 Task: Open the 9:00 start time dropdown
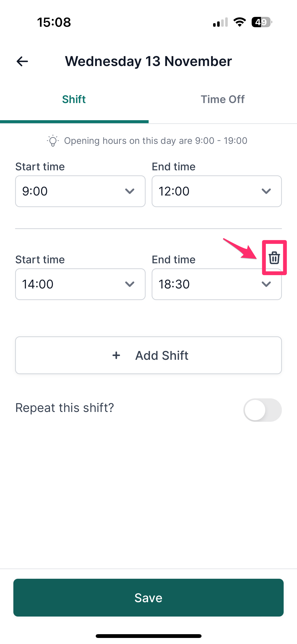tap(80, 191)
